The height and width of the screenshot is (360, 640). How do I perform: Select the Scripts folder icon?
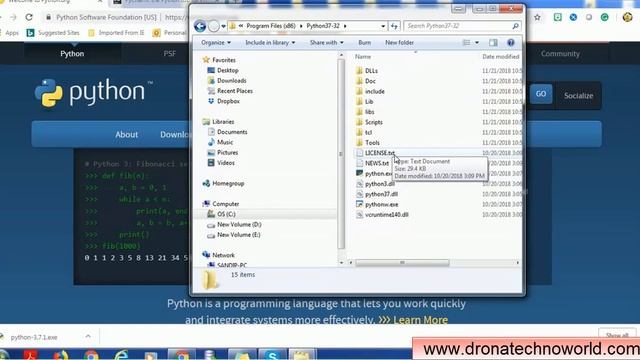(359, 122)
